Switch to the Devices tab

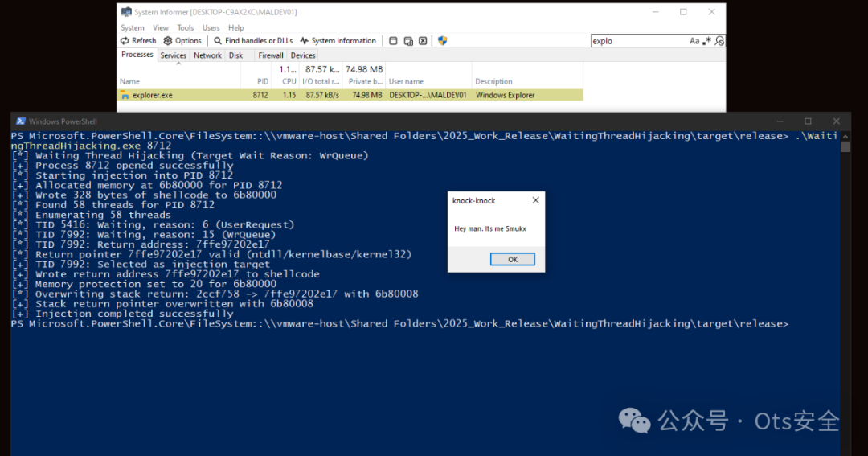point(303,55)
